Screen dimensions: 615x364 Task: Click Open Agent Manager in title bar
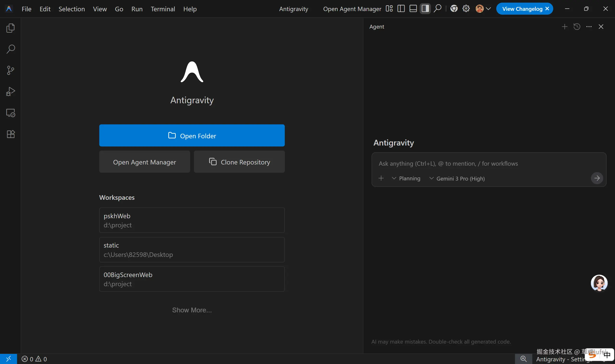point(352,9)
